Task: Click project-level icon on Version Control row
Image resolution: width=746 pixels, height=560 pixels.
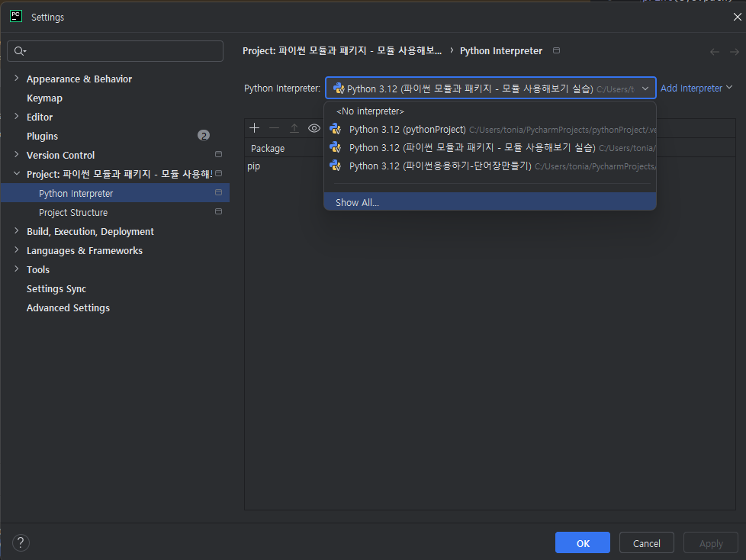Action: coord(218,154)
